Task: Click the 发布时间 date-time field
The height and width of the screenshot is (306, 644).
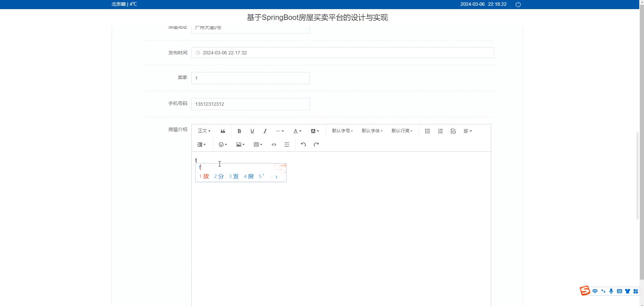Action: pos(343,53)
